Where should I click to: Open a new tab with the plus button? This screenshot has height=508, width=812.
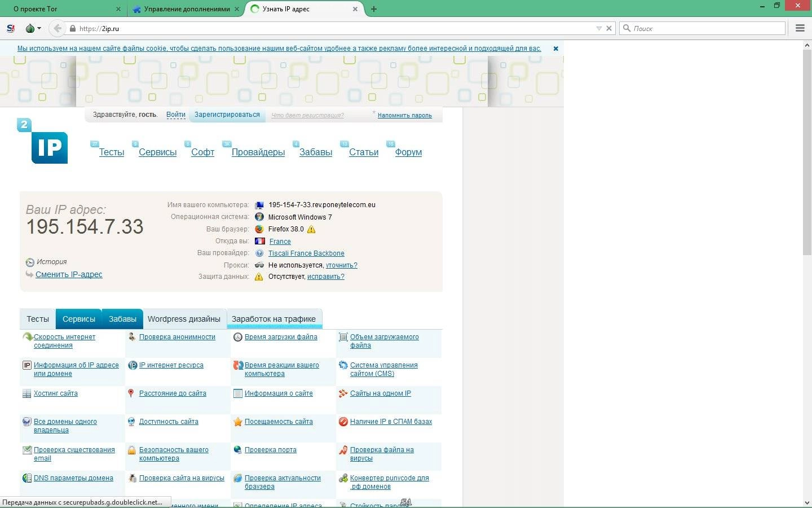tap(374, 9)
